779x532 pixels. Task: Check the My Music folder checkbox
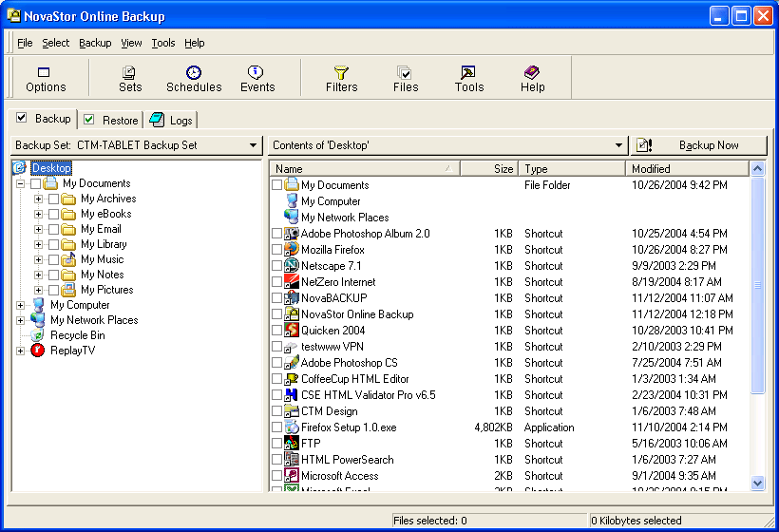tap(53, 259)
